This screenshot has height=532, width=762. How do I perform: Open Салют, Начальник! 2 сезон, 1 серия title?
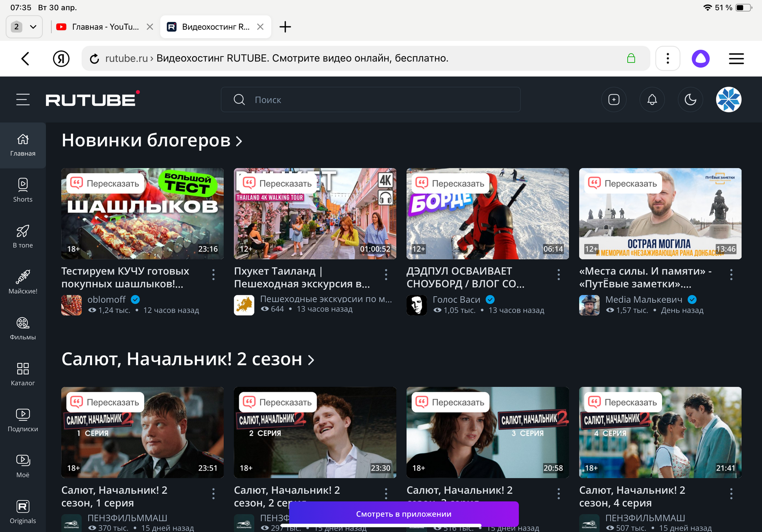[x=114, y=496]
